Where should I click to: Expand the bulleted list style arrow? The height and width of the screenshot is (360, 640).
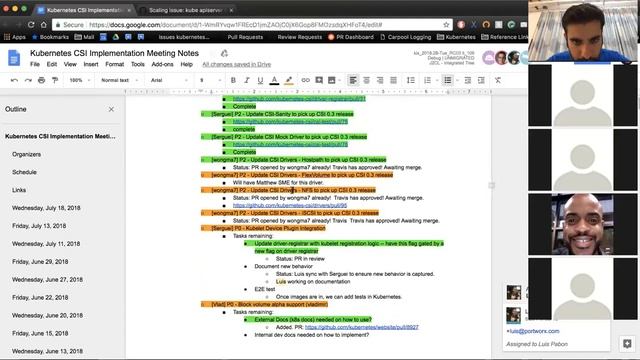[458, 80]
